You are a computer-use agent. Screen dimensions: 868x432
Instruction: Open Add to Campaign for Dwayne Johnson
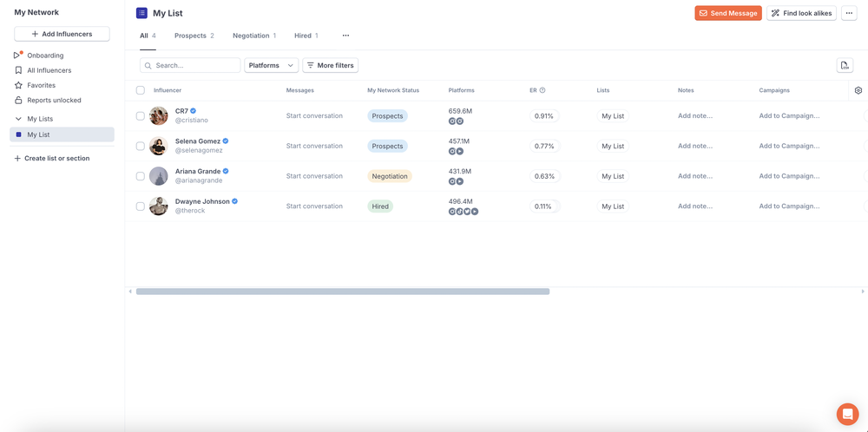pyautogui.click(x=789, y=206)
